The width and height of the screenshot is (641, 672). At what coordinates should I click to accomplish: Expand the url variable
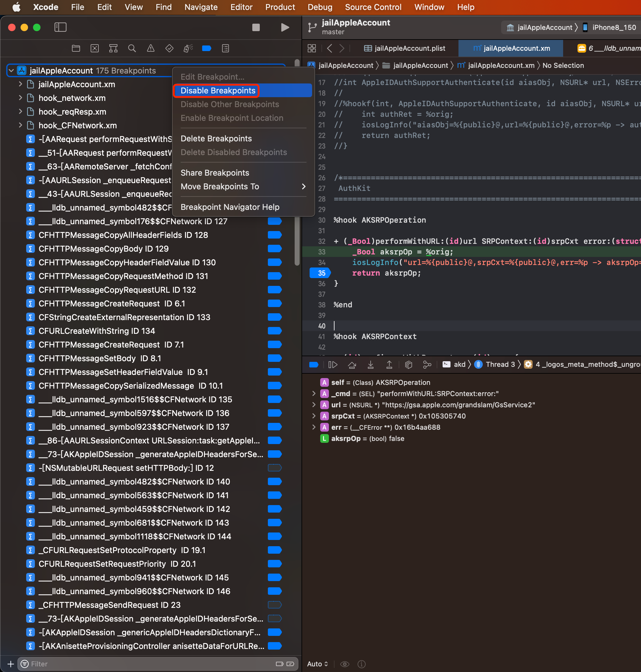314,405
